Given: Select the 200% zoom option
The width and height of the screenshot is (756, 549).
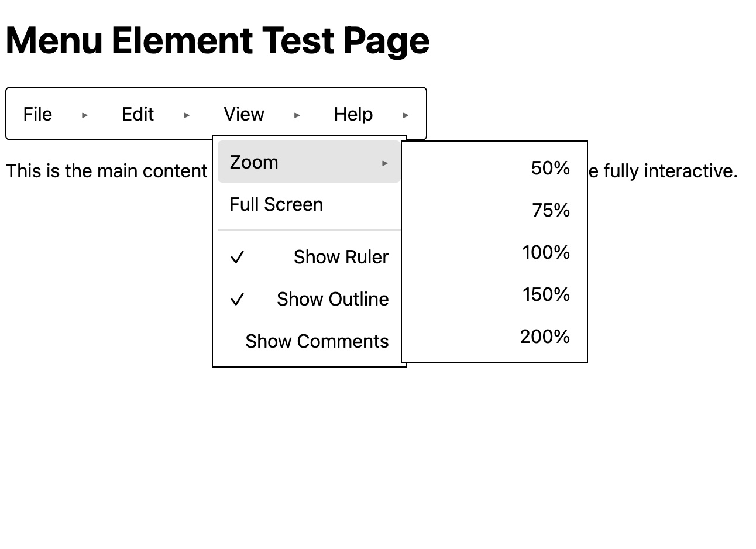Looking at the screenshot, I should click(544, 337).
